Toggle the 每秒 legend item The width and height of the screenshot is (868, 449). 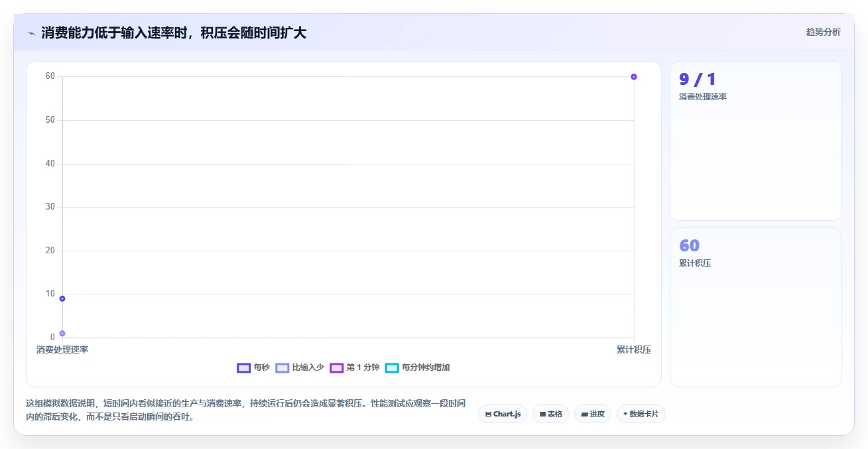pyautogui.click(x=253, y=367)
